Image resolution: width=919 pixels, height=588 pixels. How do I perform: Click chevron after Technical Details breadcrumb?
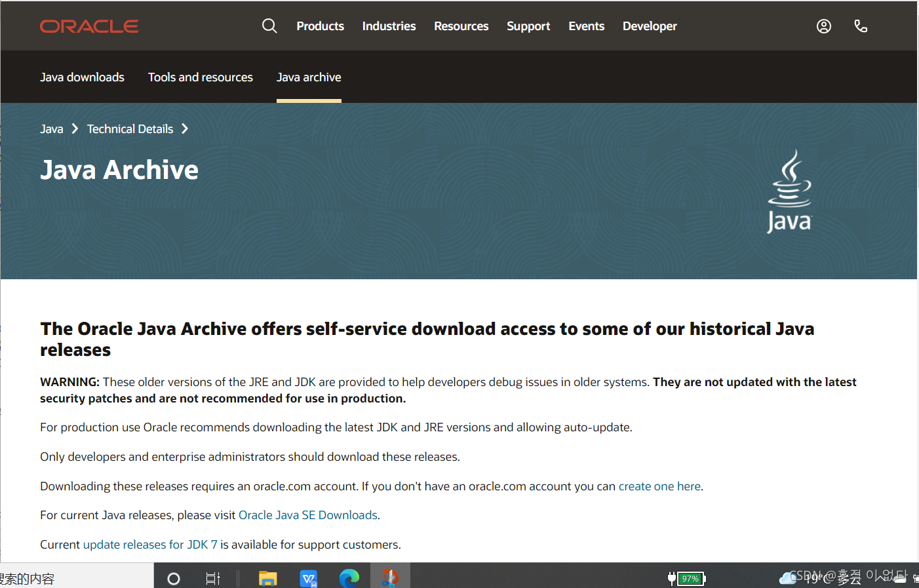click(185, 129)
